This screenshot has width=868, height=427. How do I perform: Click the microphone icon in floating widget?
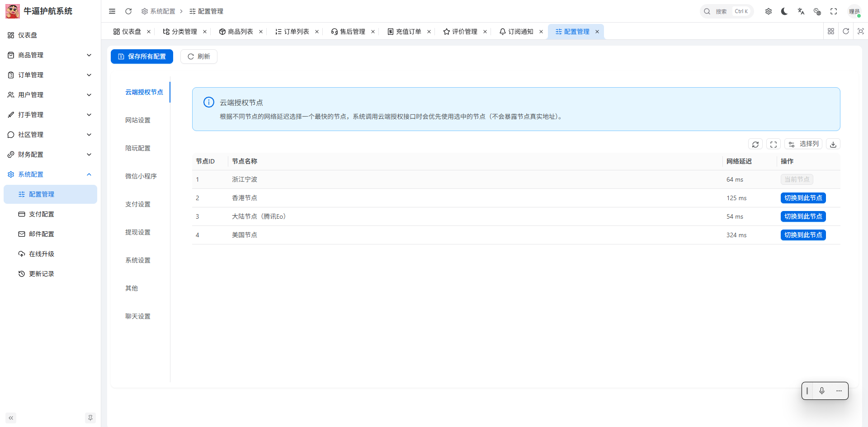(821, 391)
